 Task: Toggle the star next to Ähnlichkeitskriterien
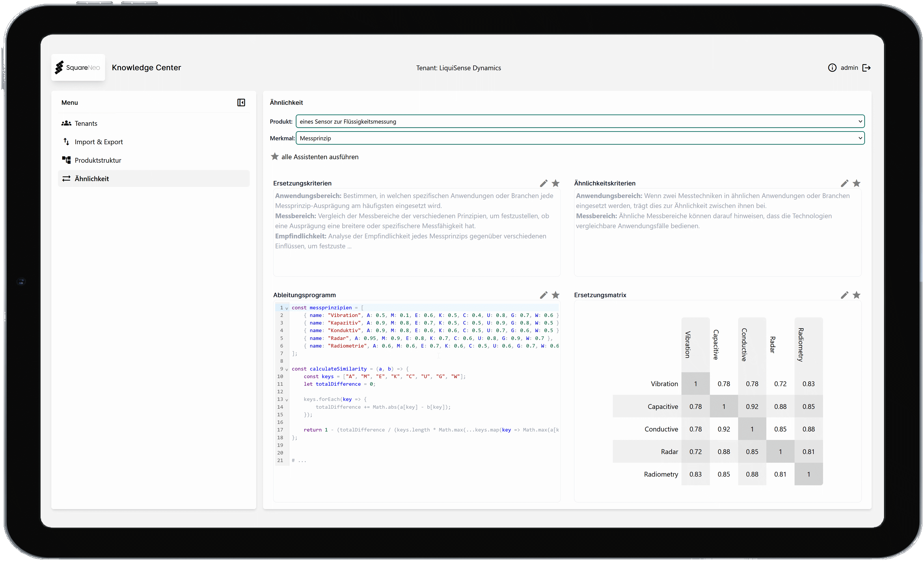pyautogui.click(x=857, y=183)
